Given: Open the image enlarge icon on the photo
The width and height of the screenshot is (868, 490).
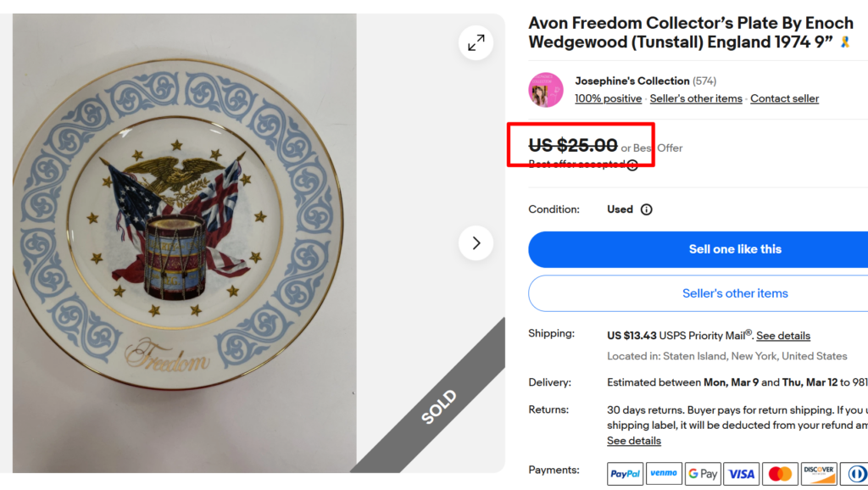Looking at the screenshot, I should pyautogui.click(x=476, y=42).
